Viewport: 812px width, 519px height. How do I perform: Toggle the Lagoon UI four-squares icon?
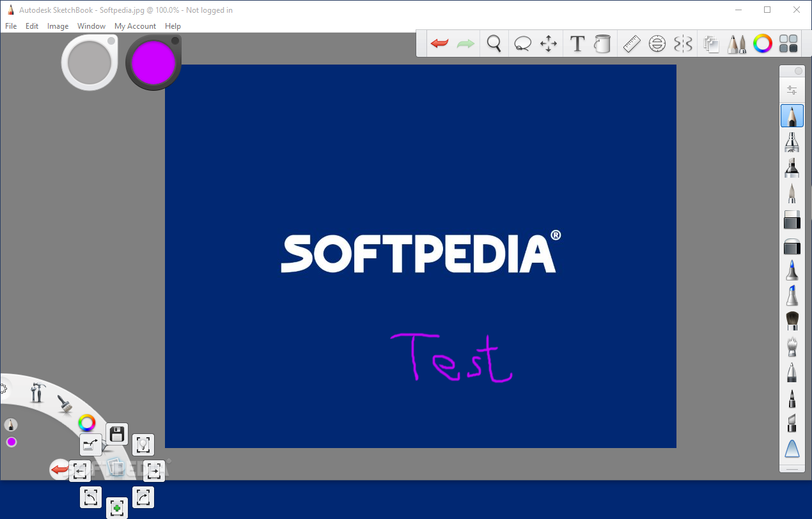(789, 43)
